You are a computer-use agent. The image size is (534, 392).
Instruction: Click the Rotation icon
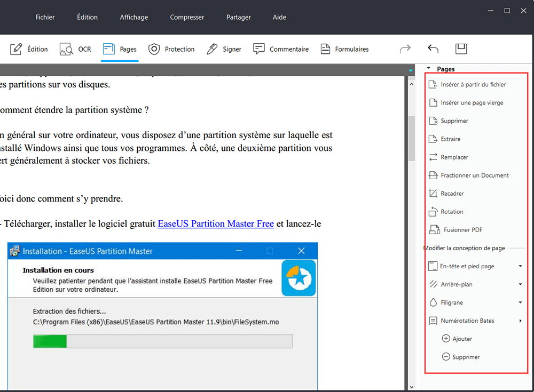tap(433, 212)
